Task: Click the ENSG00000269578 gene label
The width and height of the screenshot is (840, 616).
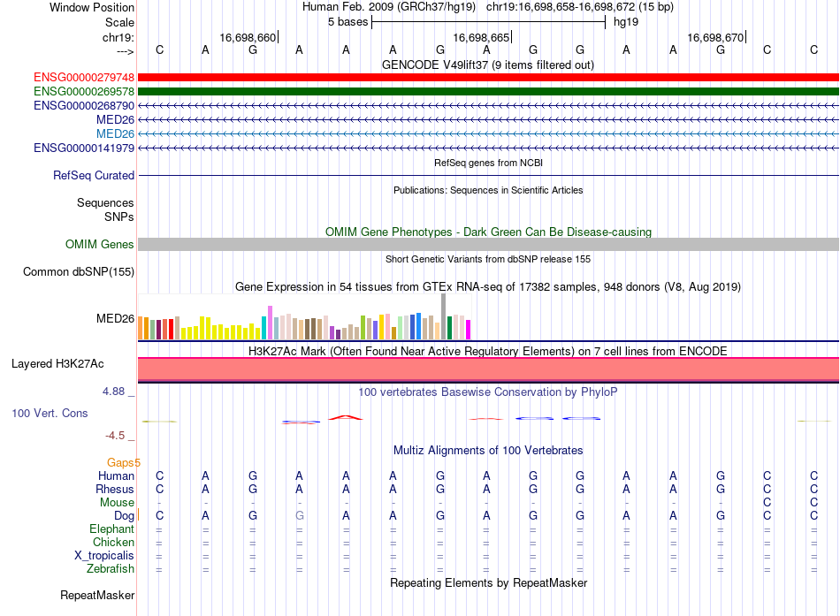Action: pos(84,92)
